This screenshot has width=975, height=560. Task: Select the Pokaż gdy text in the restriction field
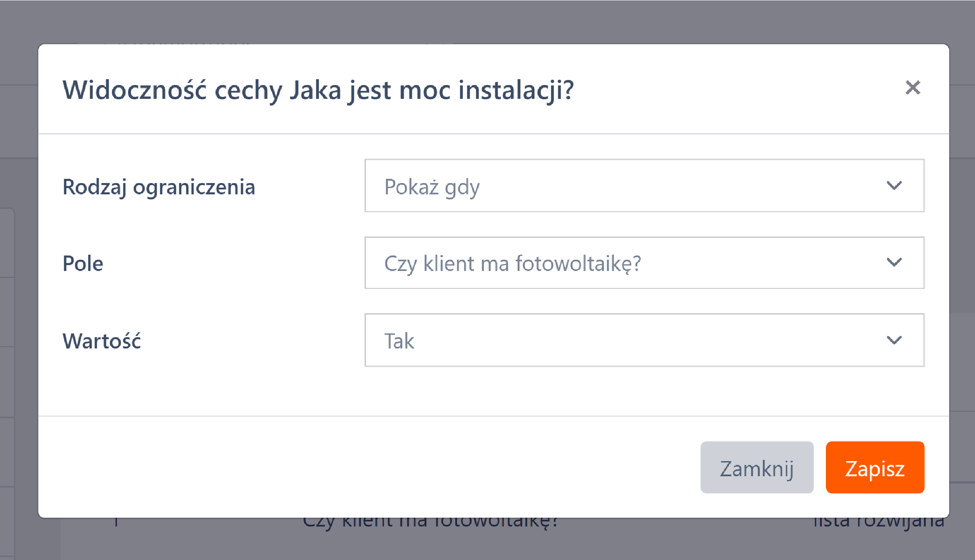[432, 187]
